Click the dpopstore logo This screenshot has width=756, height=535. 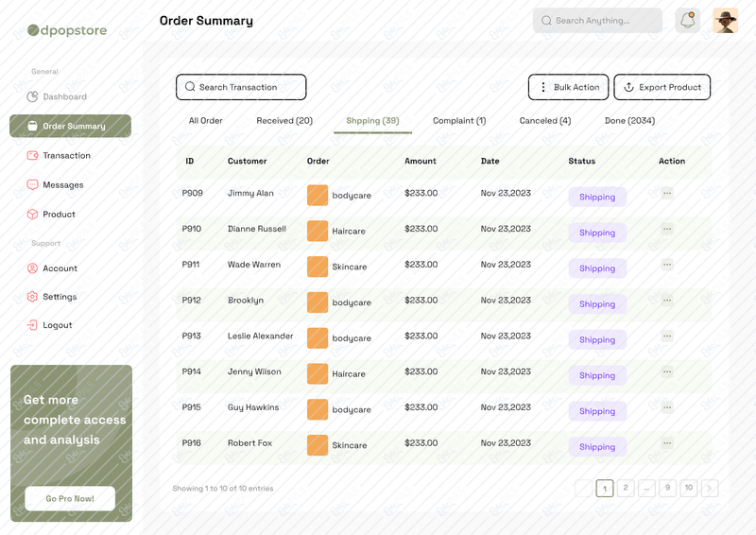[67, 30]
